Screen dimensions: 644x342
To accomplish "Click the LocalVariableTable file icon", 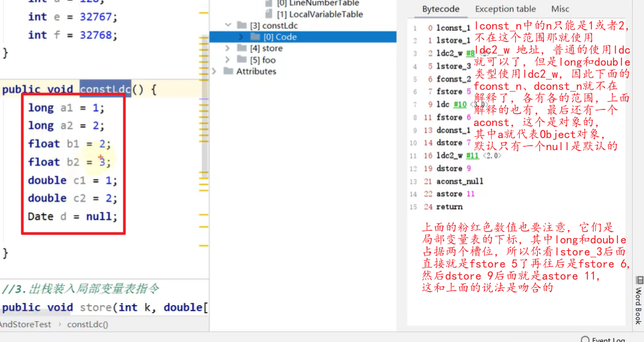I will click(x=269, y=14).
